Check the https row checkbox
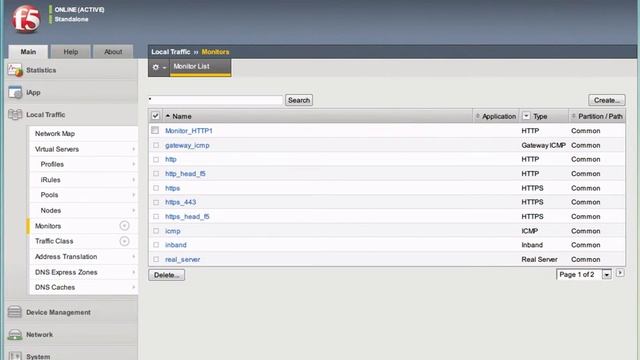The width and height of the screenshot is (640, 360). [x=156, y=188]
